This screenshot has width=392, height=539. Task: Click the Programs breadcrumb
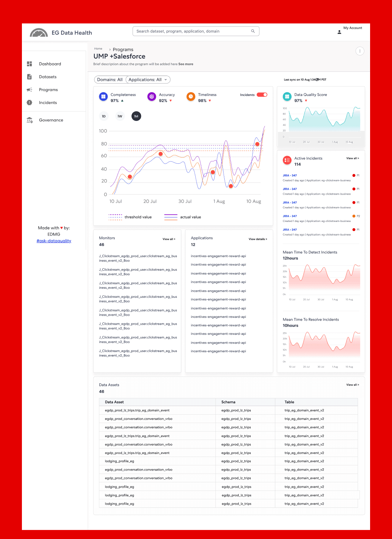coord(123,50)
